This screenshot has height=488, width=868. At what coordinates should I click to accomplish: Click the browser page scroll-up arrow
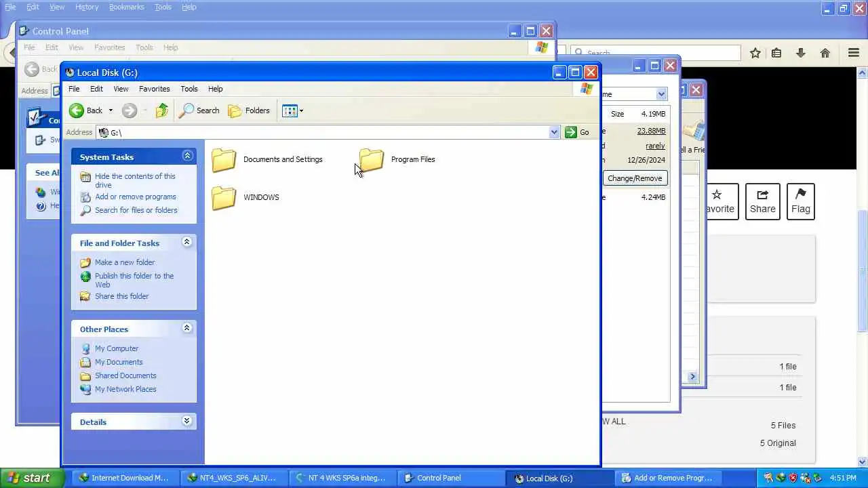(863, 73)
